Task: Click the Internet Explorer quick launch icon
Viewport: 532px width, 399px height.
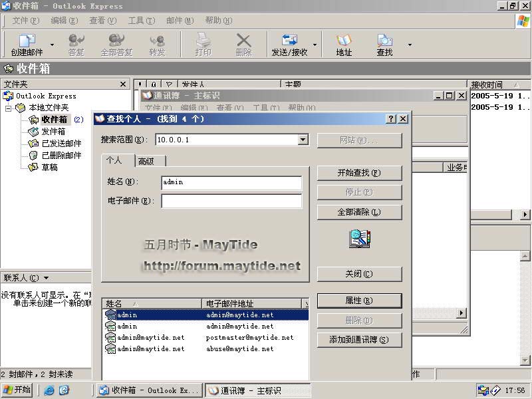Action: (49, 390)
